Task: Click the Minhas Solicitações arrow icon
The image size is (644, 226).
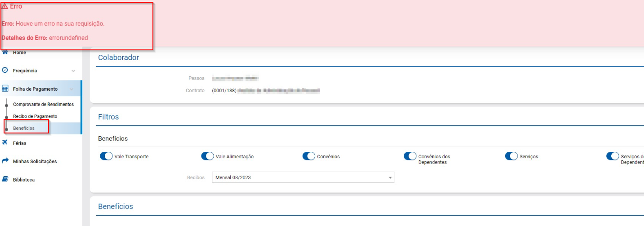Action: point(5,161)
